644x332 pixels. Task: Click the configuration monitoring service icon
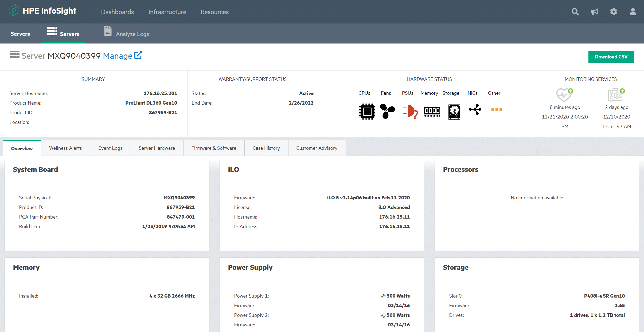click(x=616, y=95)
